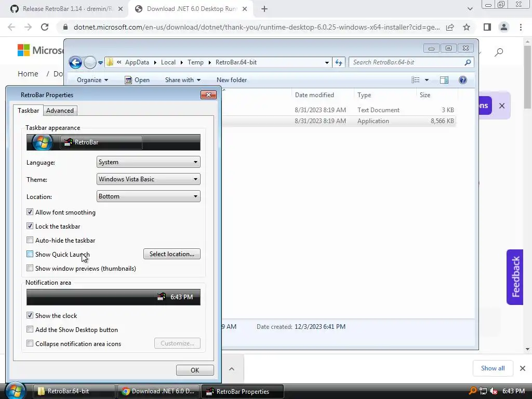
Task: Click the Chrome back navigation arrow
Action: 11,27
